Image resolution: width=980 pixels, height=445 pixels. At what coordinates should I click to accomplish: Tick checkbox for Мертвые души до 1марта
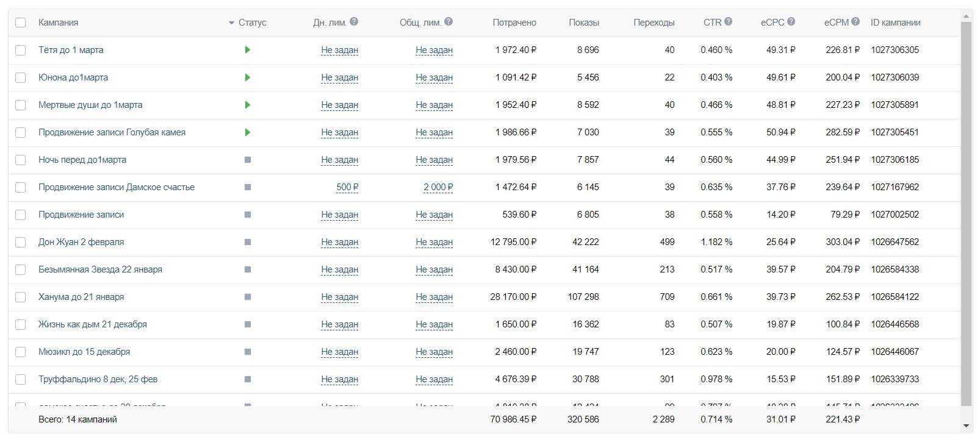click(x=21, y=105)
